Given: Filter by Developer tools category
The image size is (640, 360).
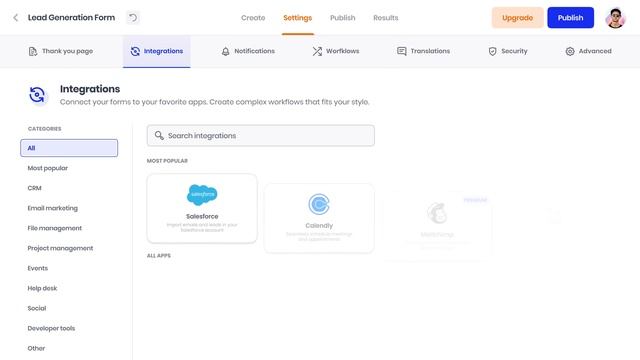Looking at the screenshot, I should pos(51,328).
